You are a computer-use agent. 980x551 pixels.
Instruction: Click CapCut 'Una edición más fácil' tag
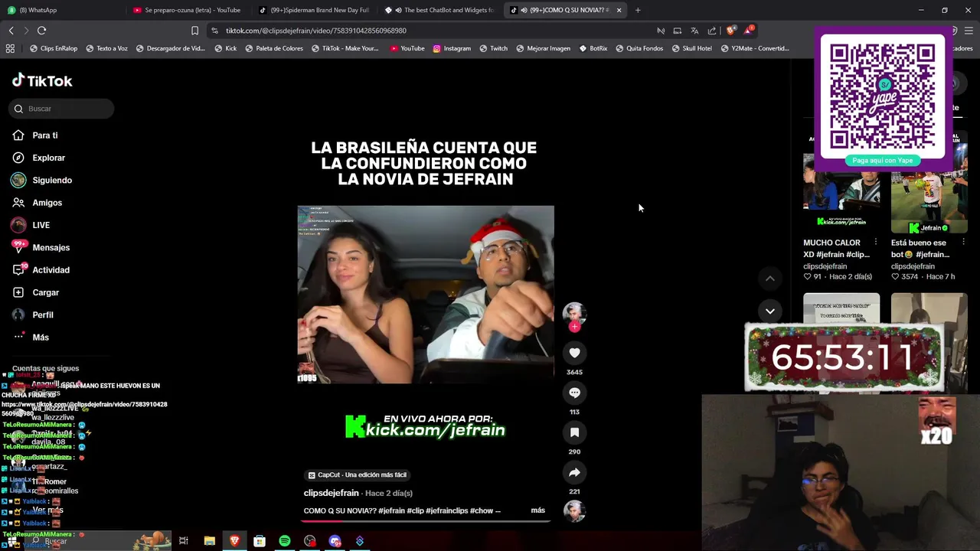click(x=357, y=474)
